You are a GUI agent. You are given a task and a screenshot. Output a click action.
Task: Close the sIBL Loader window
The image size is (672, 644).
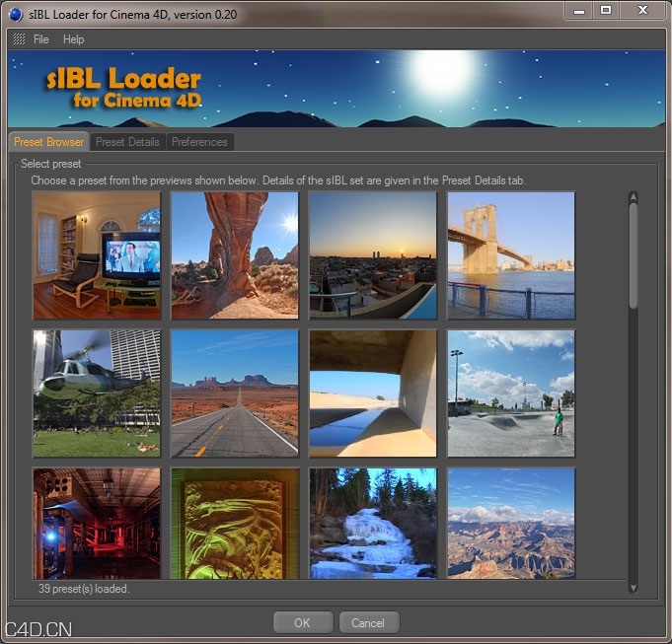[642, 10]
